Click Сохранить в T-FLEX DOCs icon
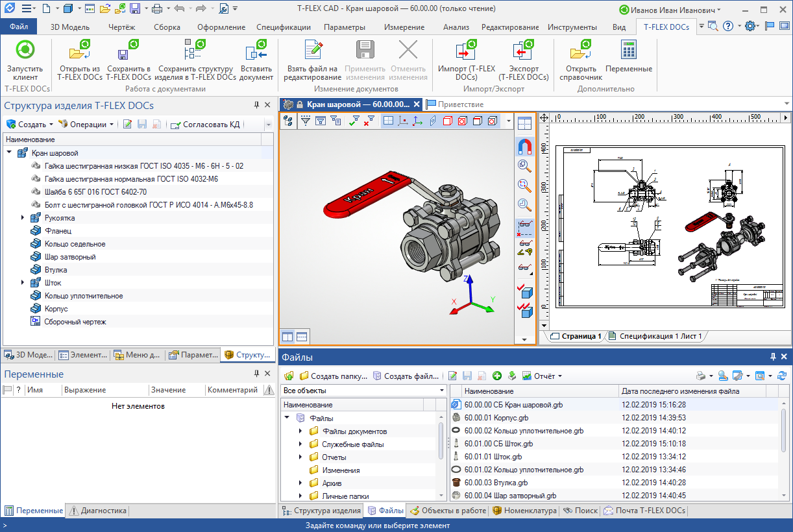The height and width of the screenshot is (532, 793). pyautogui.click(x=128, y=51)
